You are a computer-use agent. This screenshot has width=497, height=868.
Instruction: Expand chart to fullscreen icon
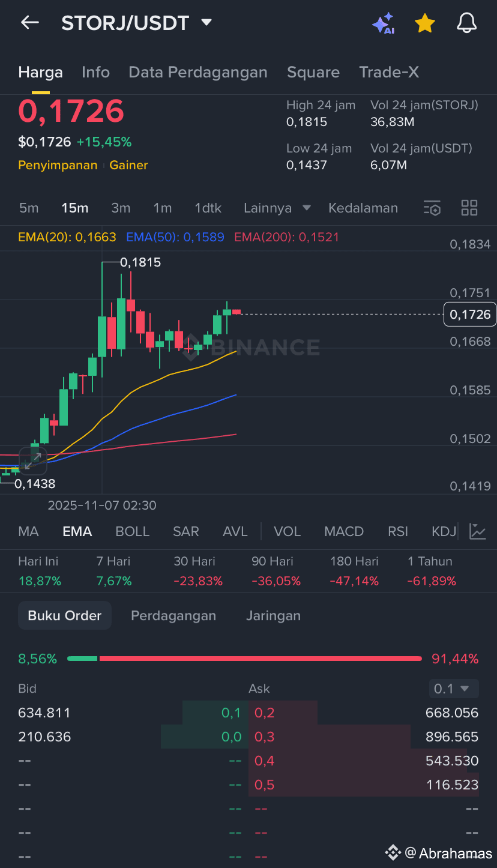click(x=33, y=461)
